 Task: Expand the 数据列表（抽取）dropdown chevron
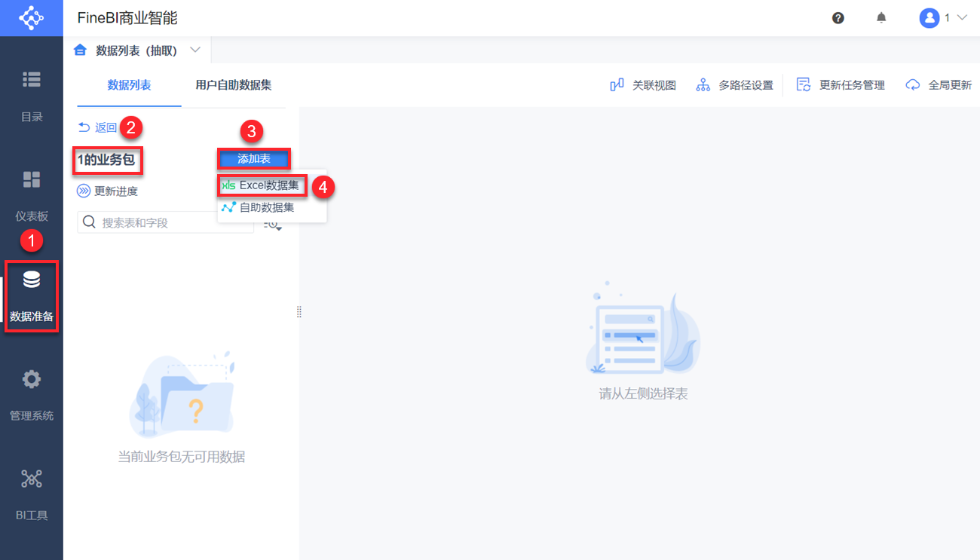coord(195,50)
